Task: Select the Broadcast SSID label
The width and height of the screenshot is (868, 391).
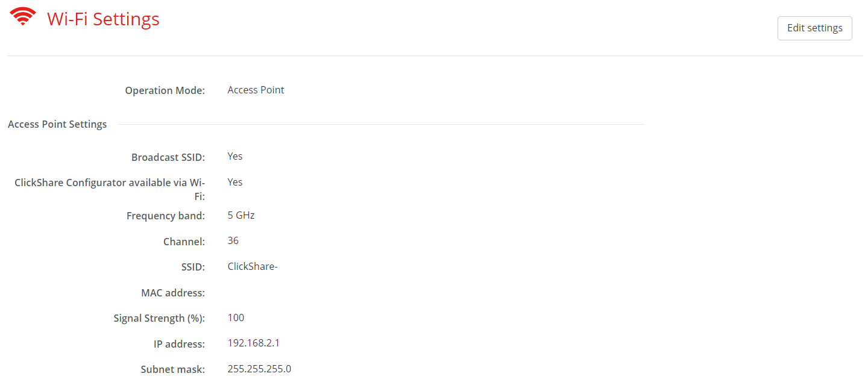Action: click(168, 157)
